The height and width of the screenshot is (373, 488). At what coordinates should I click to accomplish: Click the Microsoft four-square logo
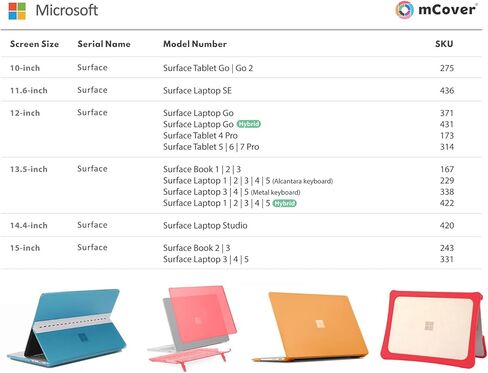click(17, 11)
